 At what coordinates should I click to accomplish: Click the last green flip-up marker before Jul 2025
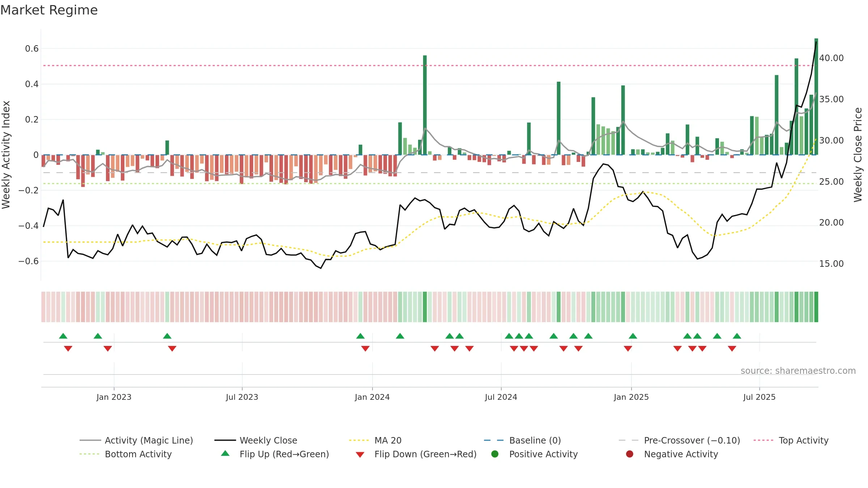(x=737, y=336)
